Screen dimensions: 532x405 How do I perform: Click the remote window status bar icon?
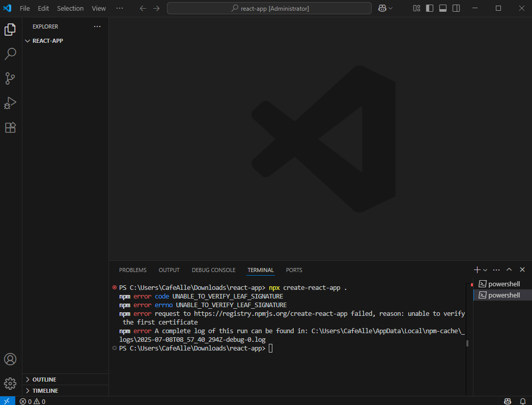click(x=7, y=401)
